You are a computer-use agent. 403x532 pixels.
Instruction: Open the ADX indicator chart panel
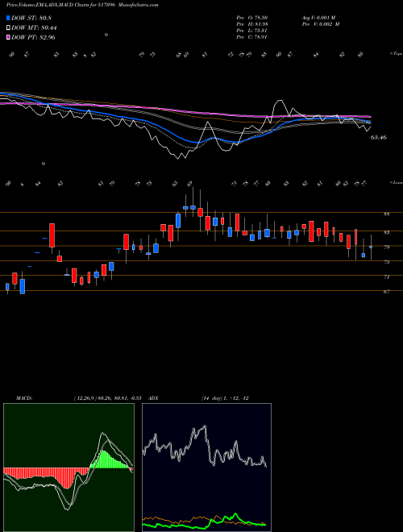pos(206,468)
